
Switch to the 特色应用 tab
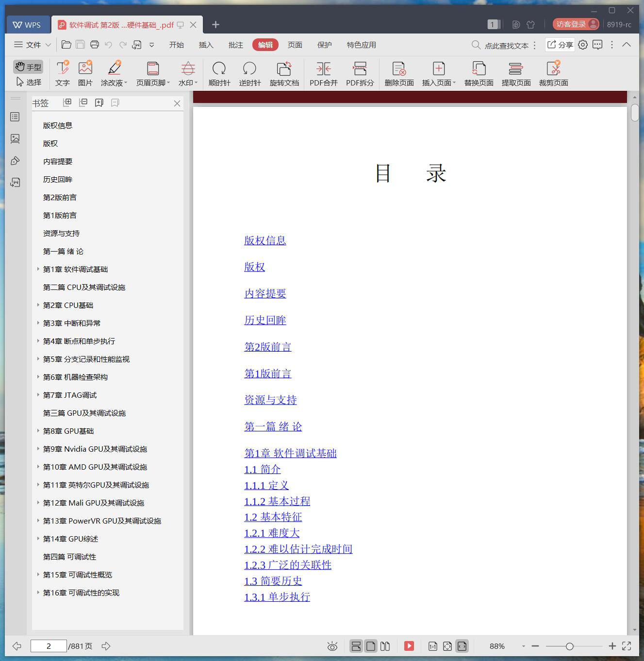pos(361,45)
